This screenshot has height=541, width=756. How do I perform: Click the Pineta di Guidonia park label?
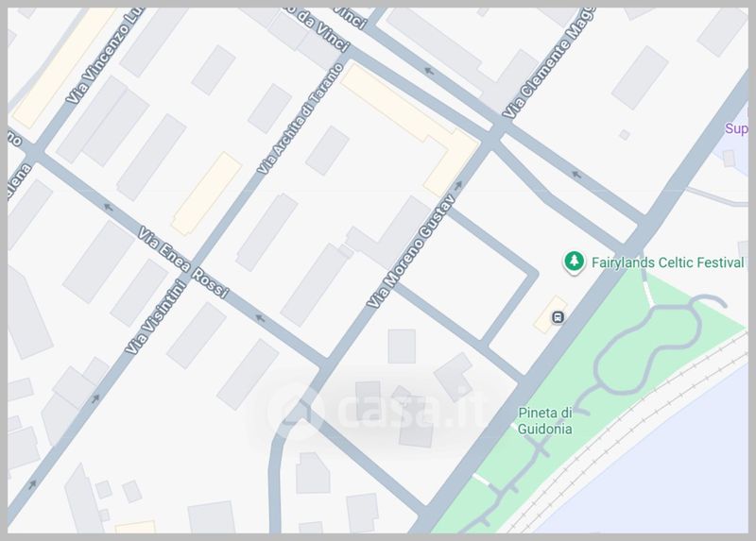click(x=545, y=420)
